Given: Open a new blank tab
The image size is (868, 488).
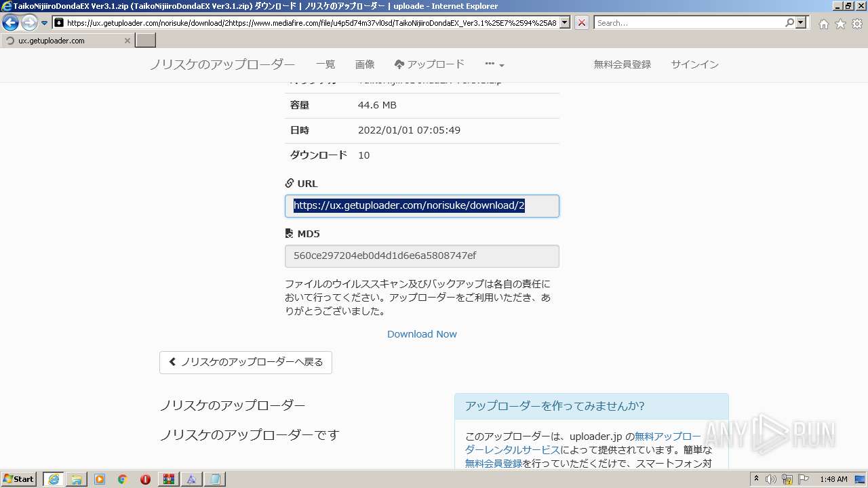Looking at the screenshot, I should (146, 41).
